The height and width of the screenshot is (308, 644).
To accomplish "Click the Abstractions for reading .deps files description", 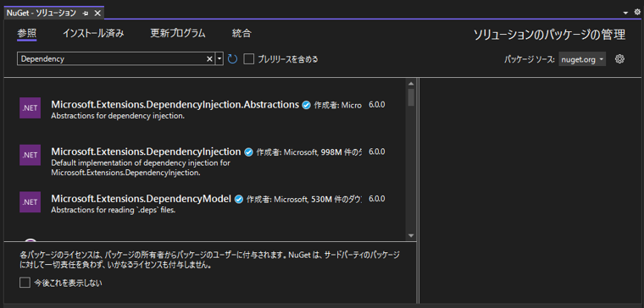I will click(x=114, y=211).
